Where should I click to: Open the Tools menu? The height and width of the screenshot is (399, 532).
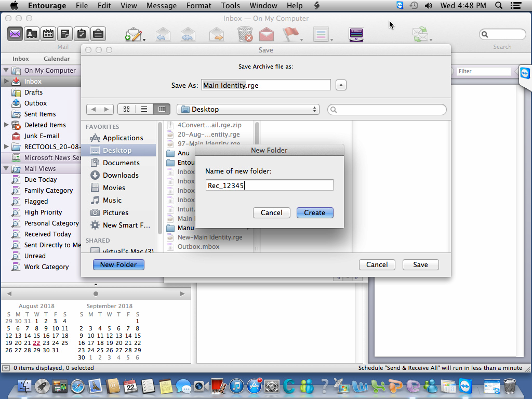(230, 5)
